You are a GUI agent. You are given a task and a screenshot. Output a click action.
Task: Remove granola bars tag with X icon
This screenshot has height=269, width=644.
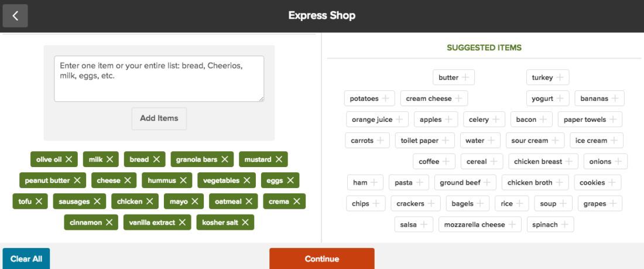(225, 159)
